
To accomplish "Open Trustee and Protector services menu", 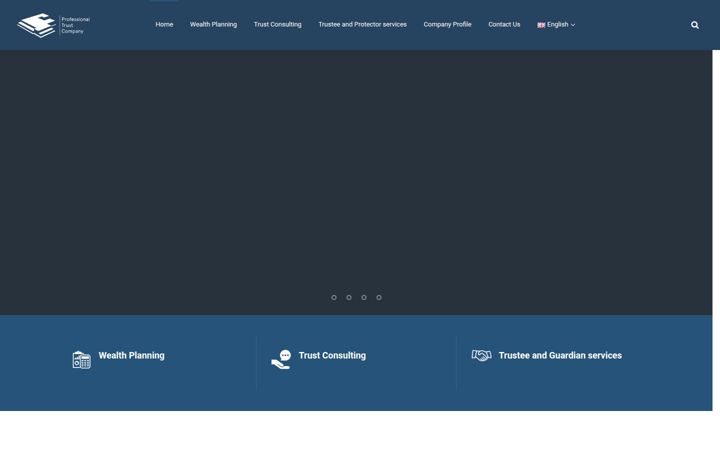I will 362,25.
